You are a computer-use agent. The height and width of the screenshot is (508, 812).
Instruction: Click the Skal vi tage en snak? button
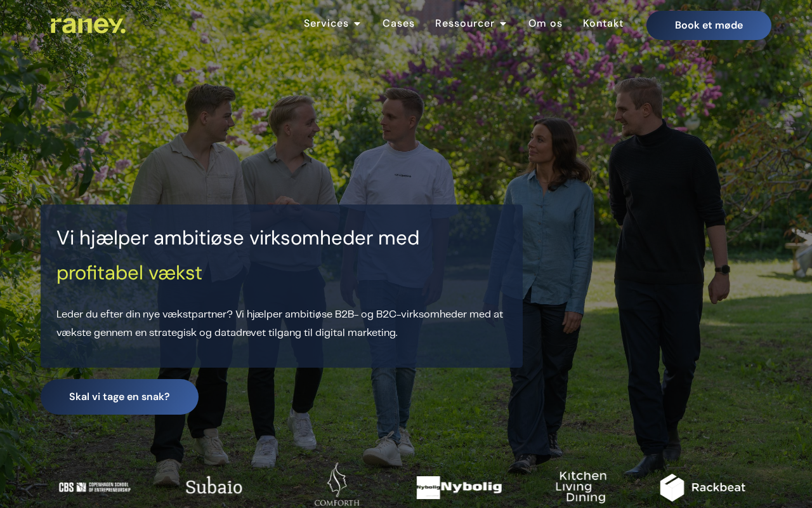(119, 397)
